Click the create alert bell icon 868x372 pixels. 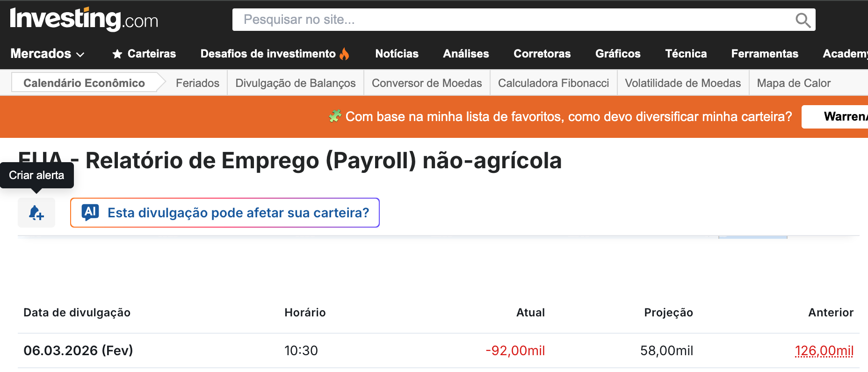coord(36,213)
